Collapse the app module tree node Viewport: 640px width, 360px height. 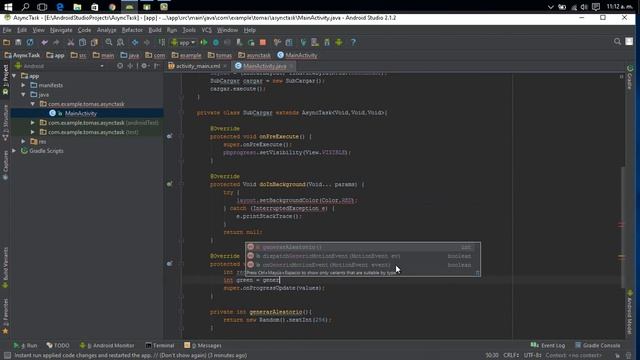[14, 76]
